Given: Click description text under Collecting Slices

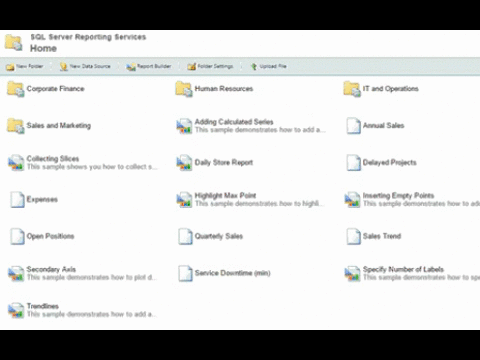Looking at the screenshot, I should (92, 167).
